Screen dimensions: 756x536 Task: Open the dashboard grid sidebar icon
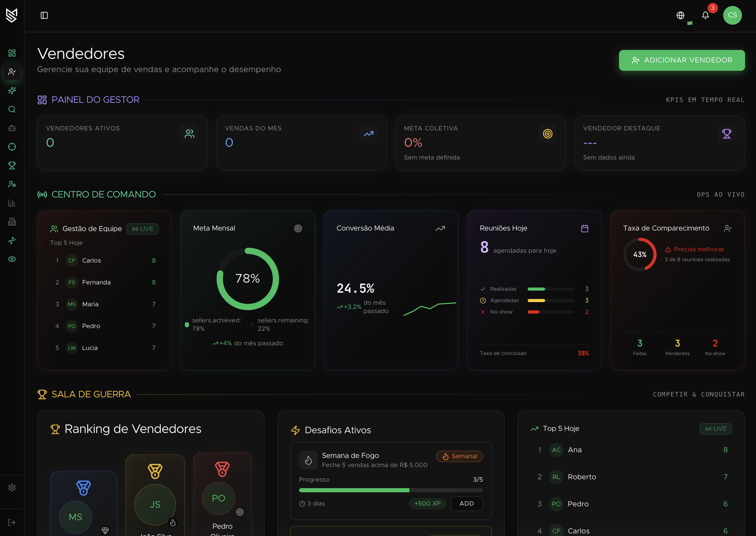tap(12, 53)
